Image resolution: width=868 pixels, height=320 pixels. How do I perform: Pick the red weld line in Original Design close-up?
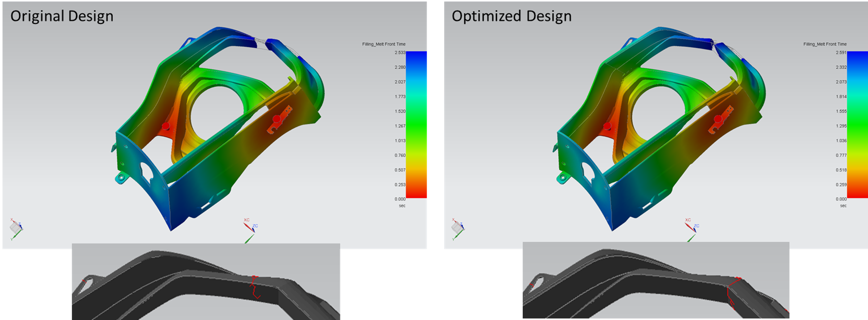(255, 286)
